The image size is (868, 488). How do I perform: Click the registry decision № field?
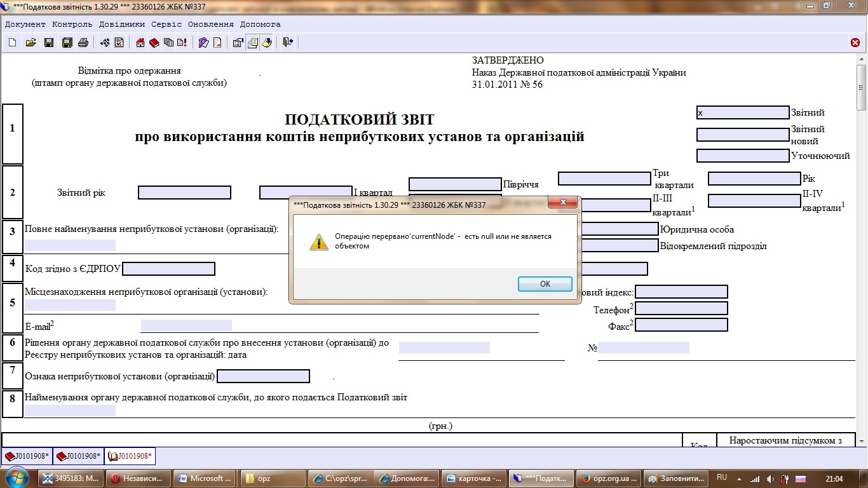[644, 348]
